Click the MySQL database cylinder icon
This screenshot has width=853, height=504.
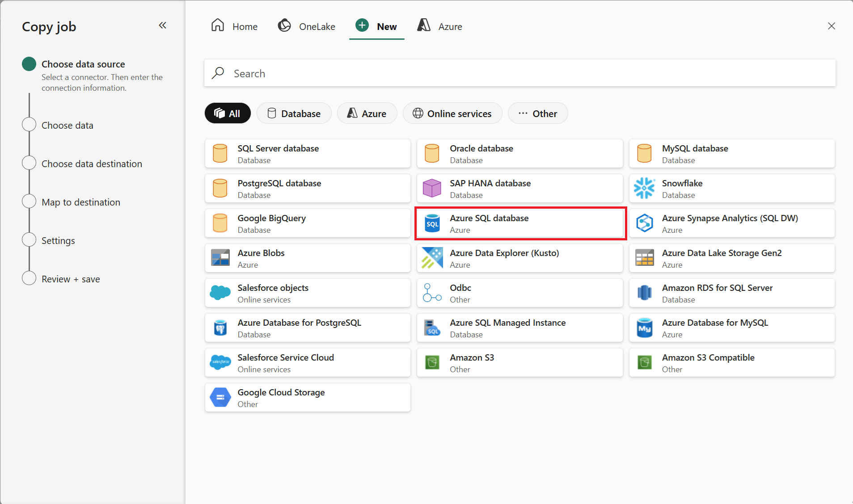[x=644, y=153]
